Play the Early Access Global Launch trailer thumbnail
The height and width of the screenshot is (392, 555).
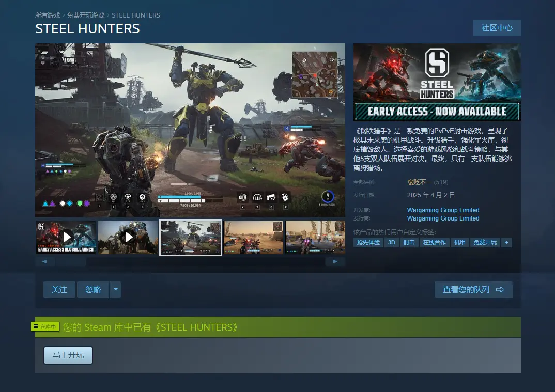pos(66,237)
